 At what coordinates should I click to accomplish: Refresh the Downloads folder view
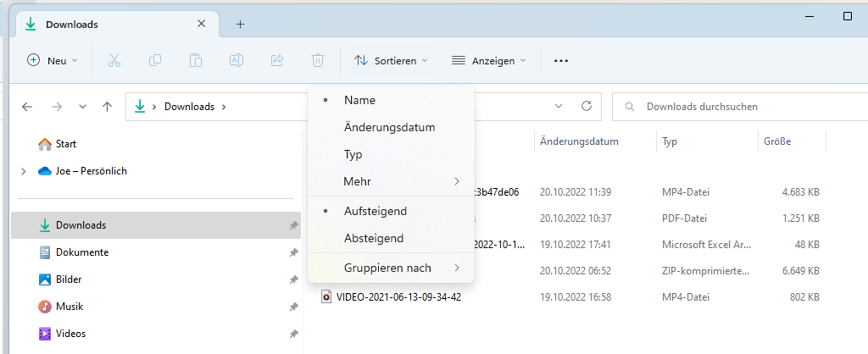tap(586, 107)
